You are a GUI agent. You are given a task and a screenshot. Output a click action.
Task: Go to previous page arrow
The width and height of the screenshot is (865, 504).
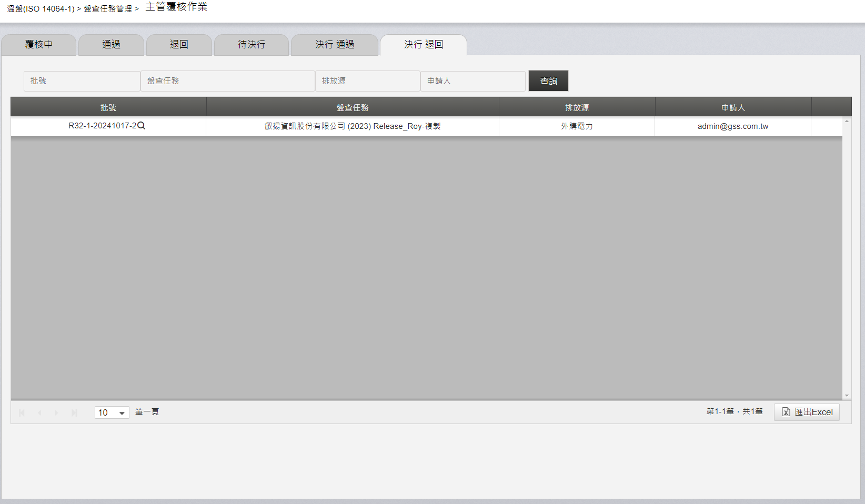click(39, 413)
